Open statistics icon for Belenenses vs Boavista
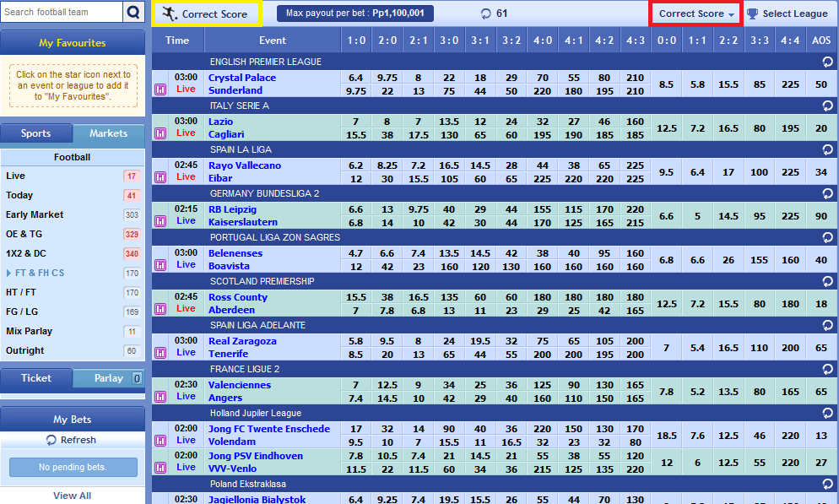This screenshot has width=839, height=504. 160,265
